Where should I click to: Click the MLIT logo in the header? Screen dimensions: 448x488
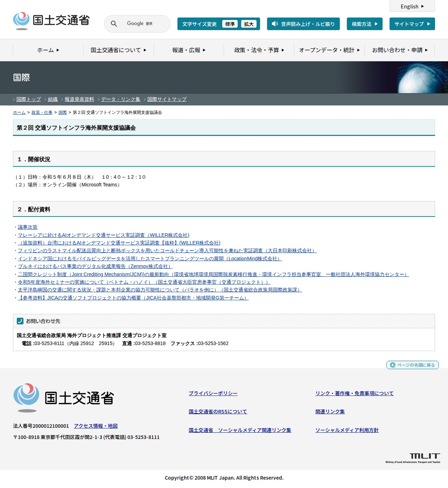51,21
